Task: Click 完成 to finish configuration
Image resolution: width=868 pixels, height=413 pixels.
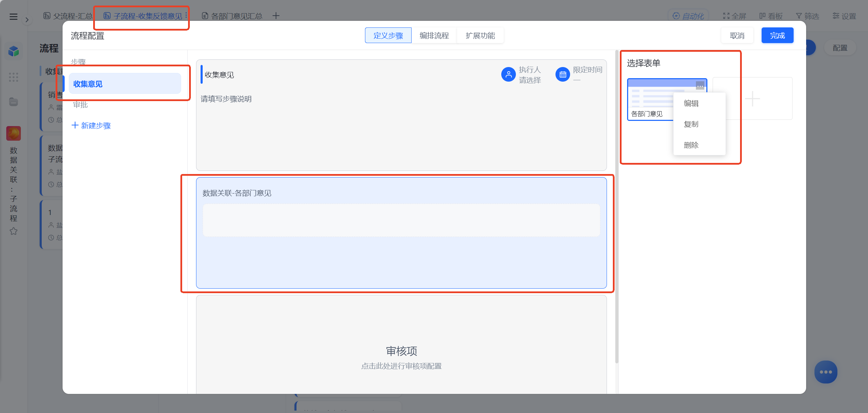Action: tap(777, 35)
